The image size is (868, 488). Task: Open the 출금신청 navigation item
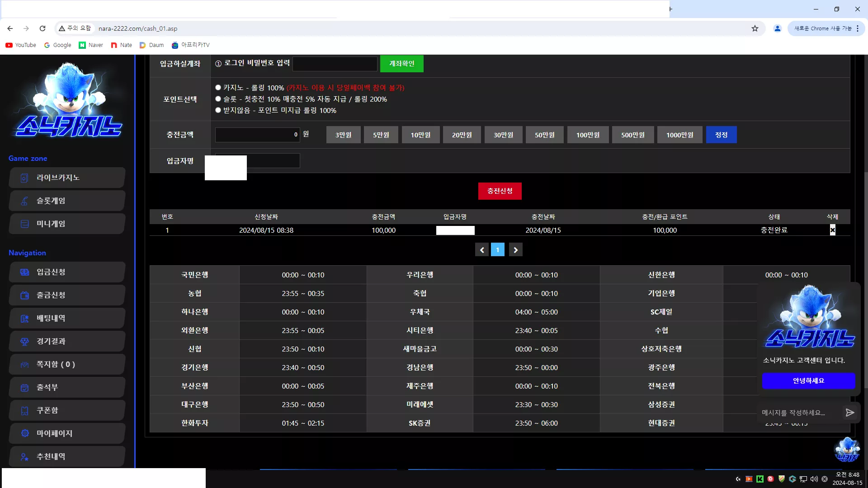coord(67,295)
